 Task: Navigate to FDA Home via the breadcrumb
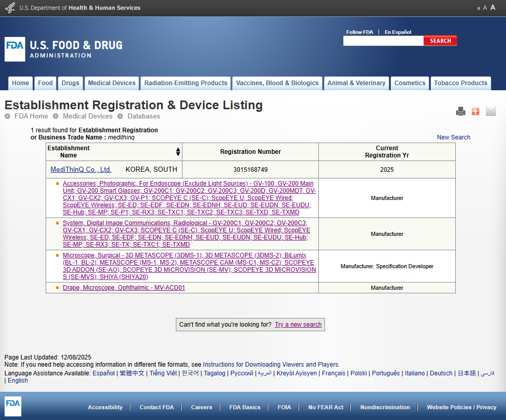(31, 116)
